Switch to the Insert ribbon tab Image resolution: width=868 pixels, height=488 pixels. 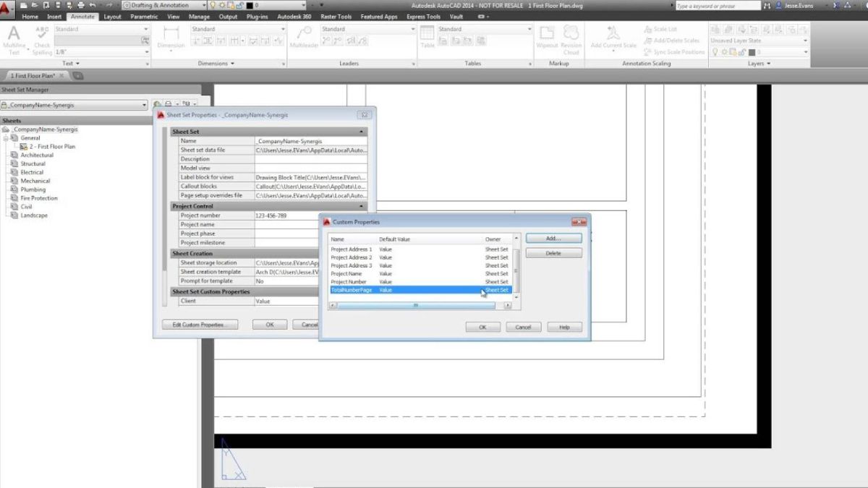point(54,17)
